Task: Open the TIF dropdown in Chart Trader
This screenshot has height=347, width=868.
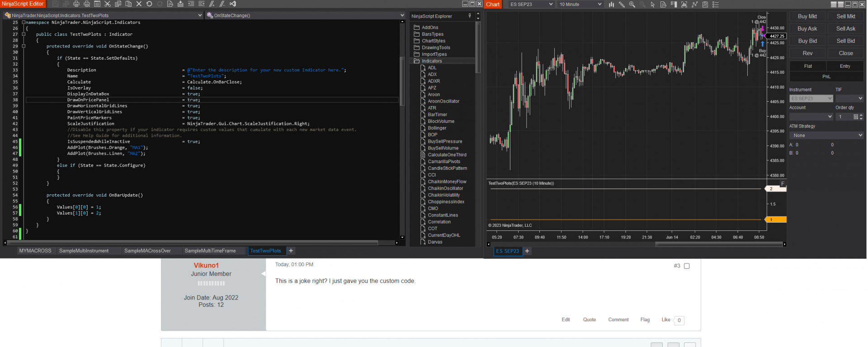Action: coord(849,98)
